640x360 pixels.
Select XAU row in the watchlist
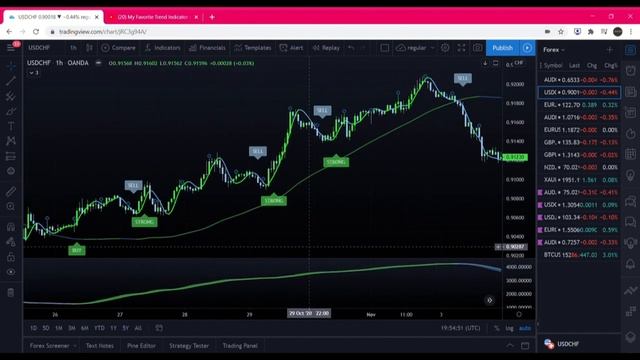pos(579,180)
